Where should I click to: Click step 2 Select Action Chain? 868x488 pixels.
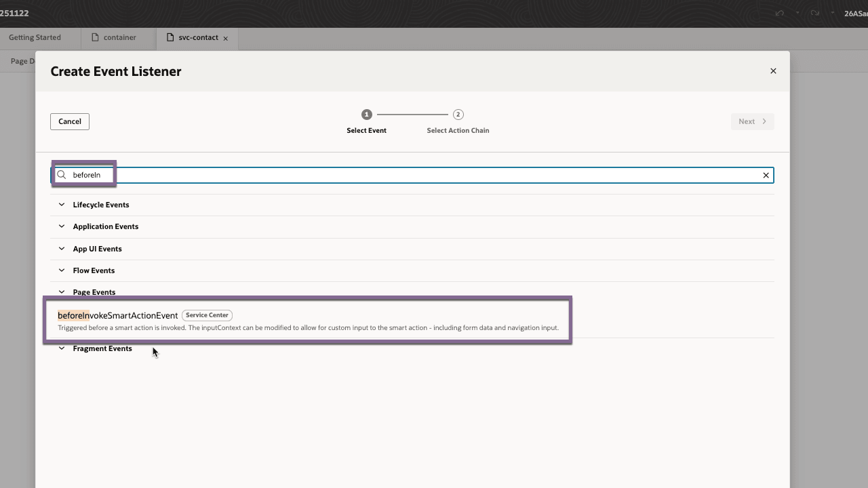[458, 115]
